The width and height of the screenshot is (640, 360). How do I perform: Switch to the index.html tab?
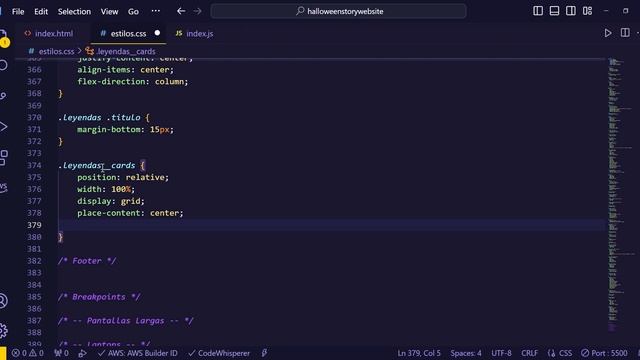(x=49, y=33)
